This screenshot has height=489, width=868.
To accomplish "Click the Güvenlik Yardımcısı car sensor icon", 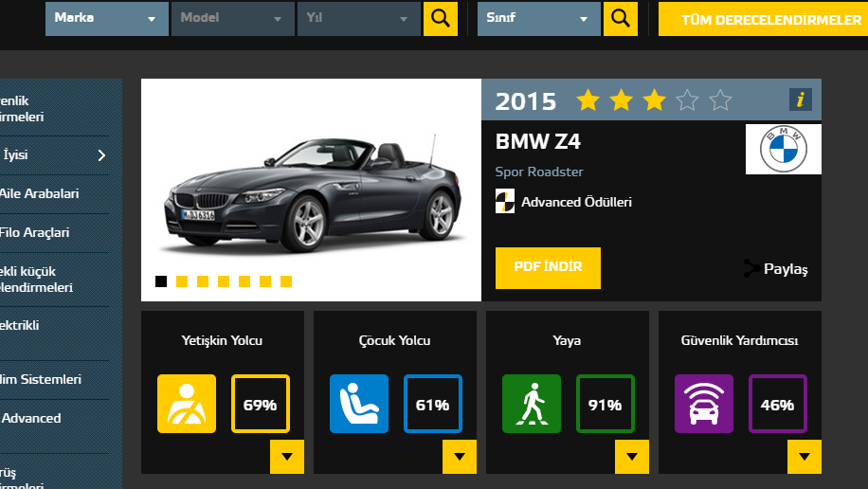I will (x=704, y=404).
